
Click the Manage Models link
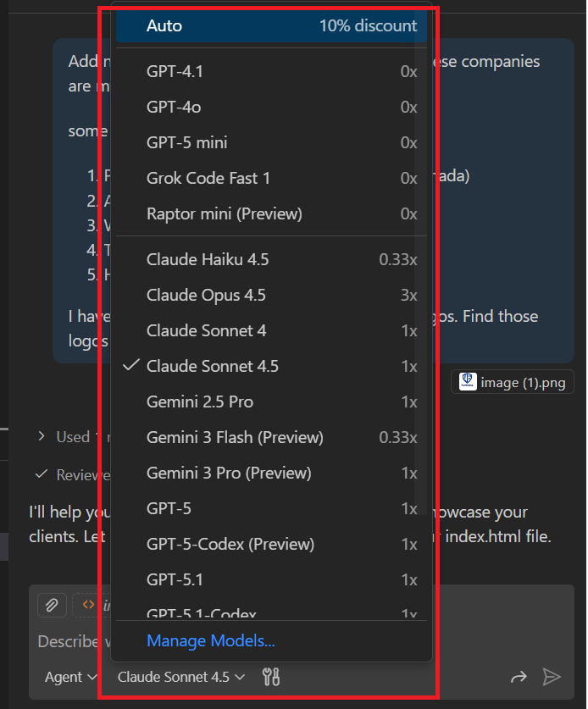(210, 641)
